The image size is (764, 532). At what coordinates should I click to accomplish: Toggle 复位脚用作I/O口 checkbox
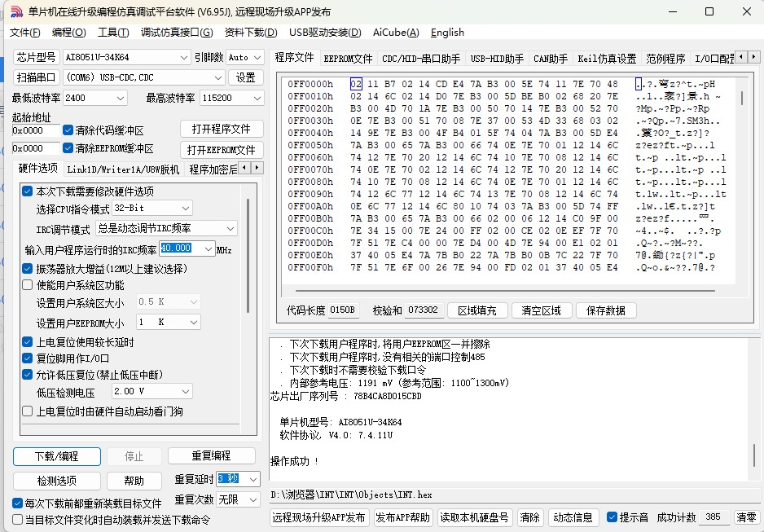pos(28,358)
